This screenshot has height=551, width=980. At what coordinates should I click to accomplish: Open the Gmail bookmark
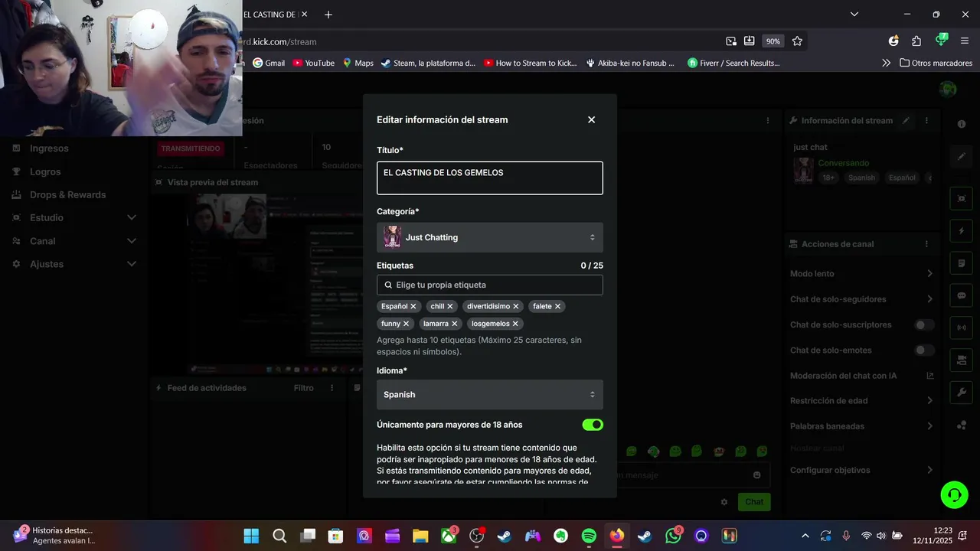pos(269,63)
